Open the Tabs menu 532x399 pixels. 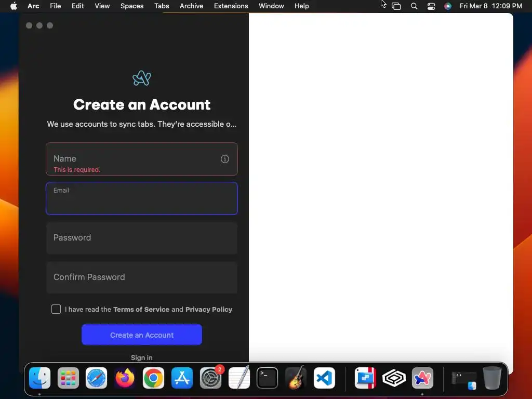[162, 6]
